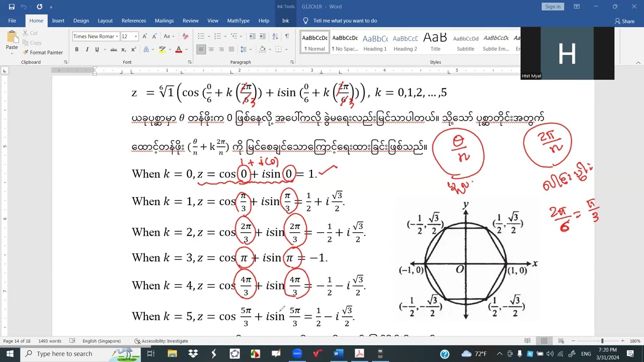Align text Right
The height and width of the screenshot is (362, 644).
pyautogui.click(x=221, y=49)
